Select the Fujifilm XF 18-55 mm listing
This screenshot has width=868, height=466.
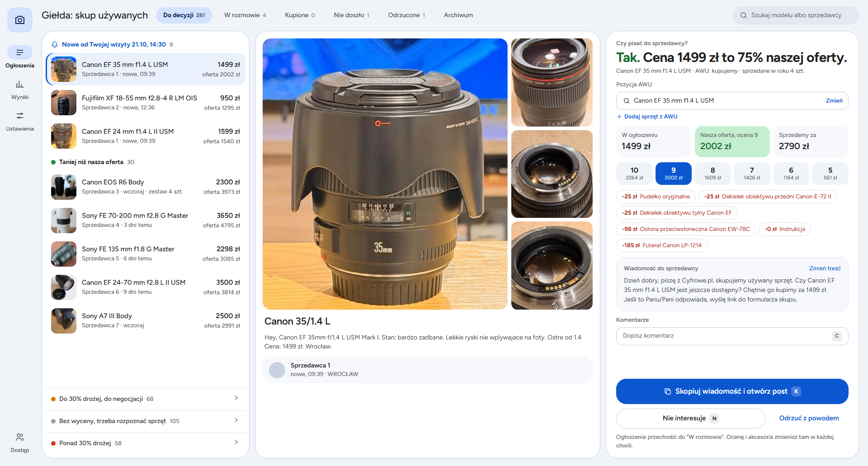click(146, 103)
